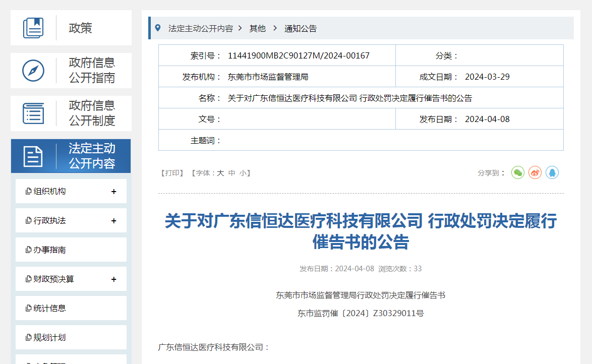592x364 pixels.
Task: Open the 政策 book icon
Action: (x=33, y=28)
